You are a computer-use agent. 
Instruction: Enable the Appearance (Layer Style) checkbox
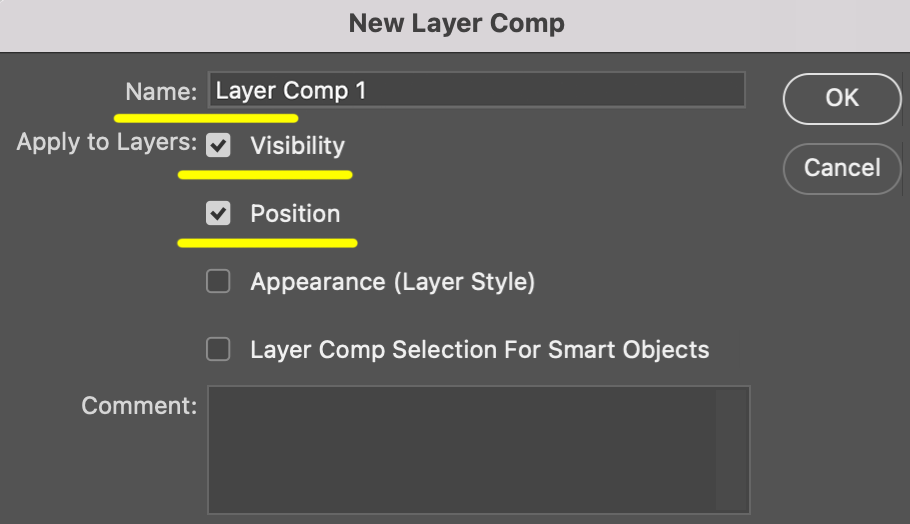point(218,282)
